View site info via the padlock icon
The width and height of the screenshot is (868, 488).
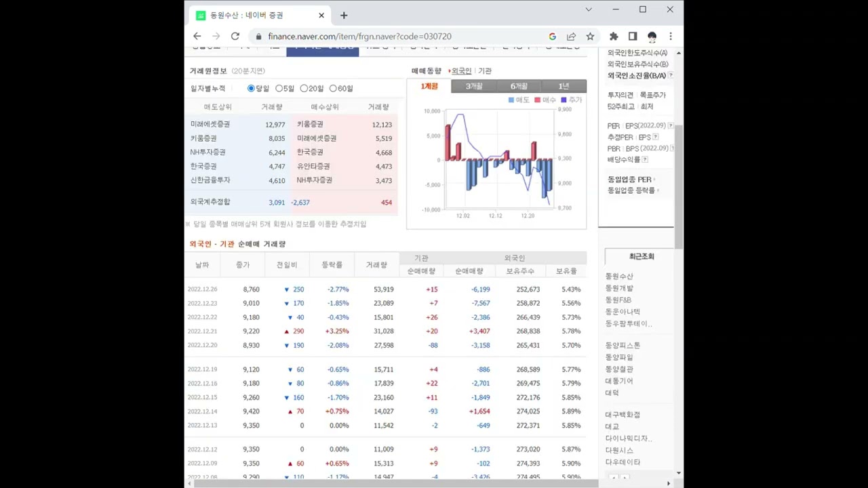point(258,37)
